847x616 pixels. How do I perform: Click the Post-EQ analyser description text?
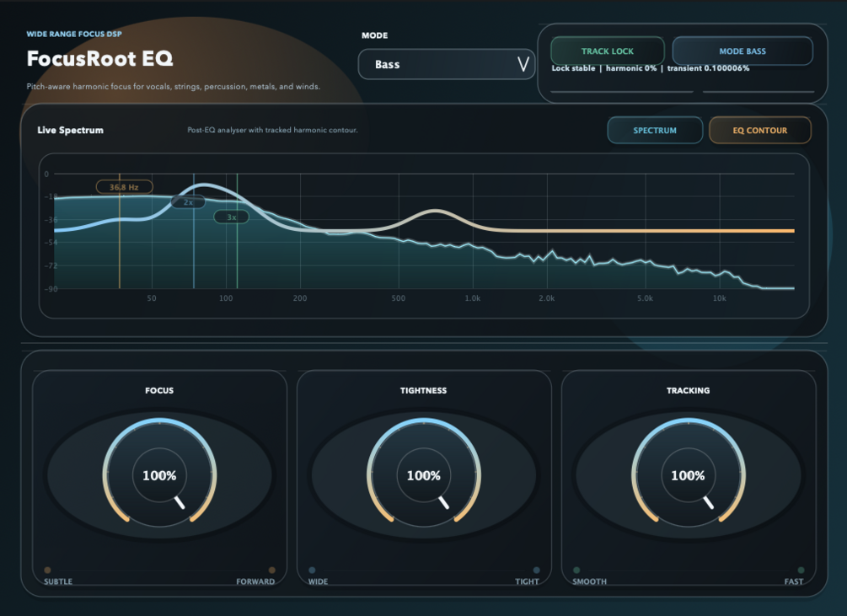(x=272, y=130)
